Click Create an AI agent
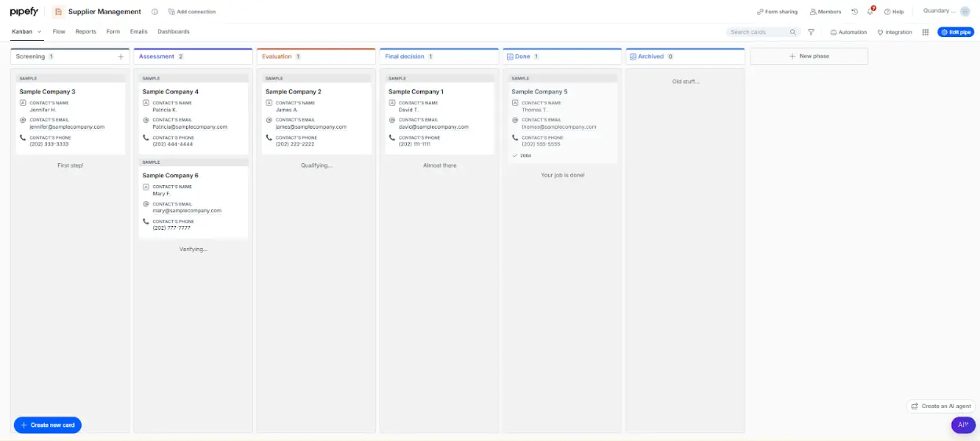980x441 pixels. 941,406
